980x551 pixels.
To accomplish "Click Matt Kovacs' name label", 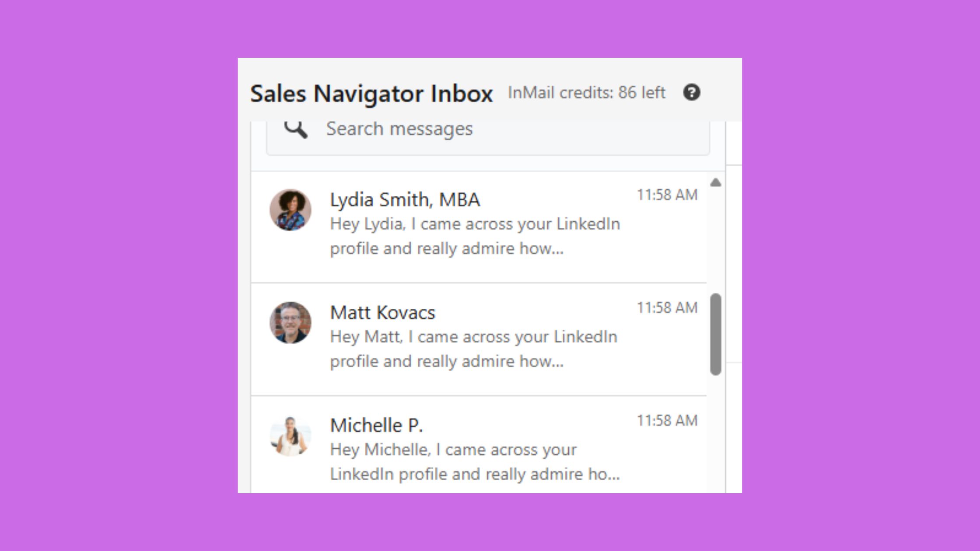I will 382,312.
